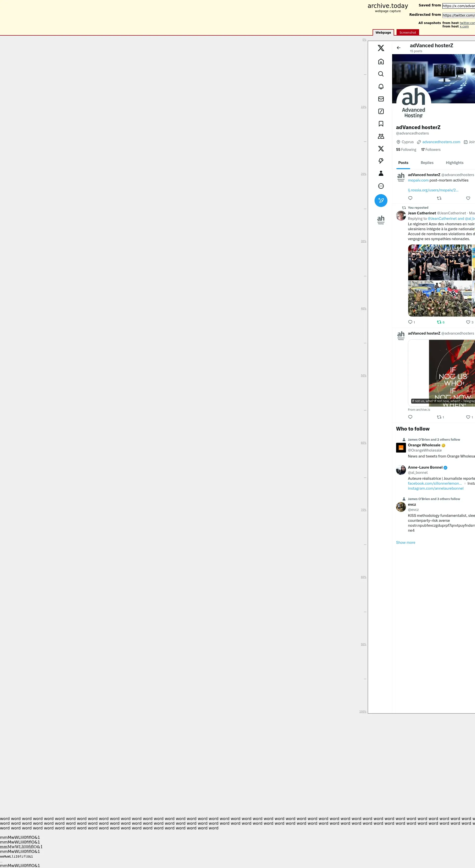Open Bookmarks icon in sidebar
The image size is (475, 868).
point(380,124)
